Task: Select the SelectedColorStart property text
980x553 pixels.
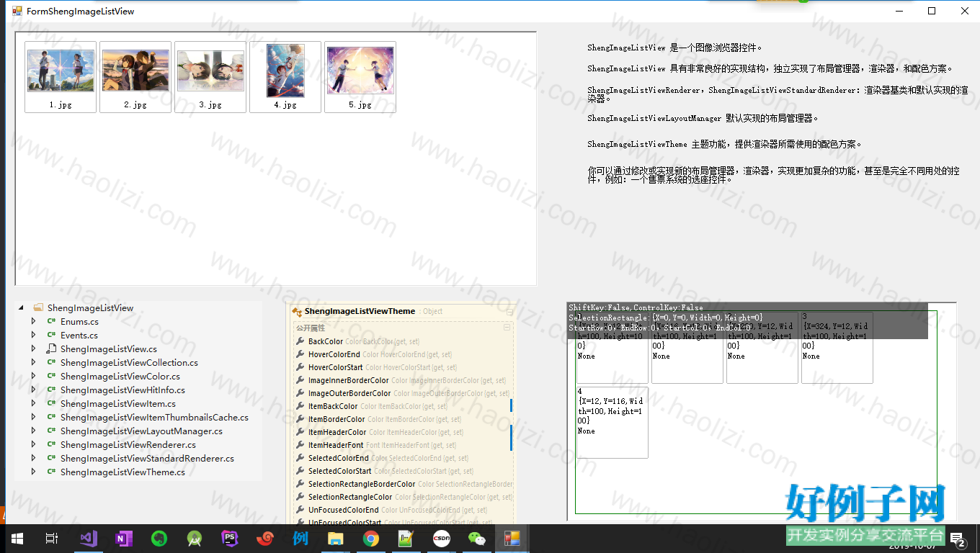Action: [x=340, y=471]
